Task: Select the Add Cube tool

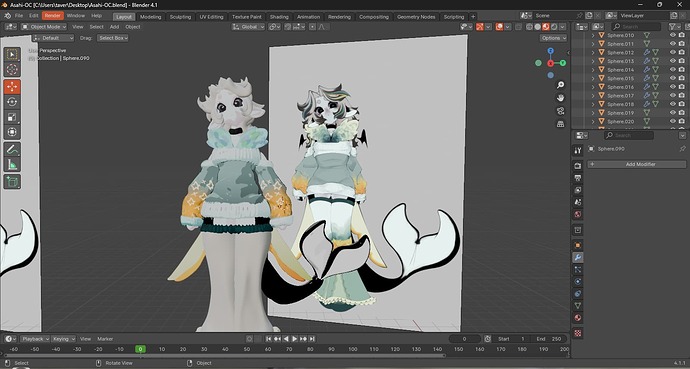Action: pos(12,182)
